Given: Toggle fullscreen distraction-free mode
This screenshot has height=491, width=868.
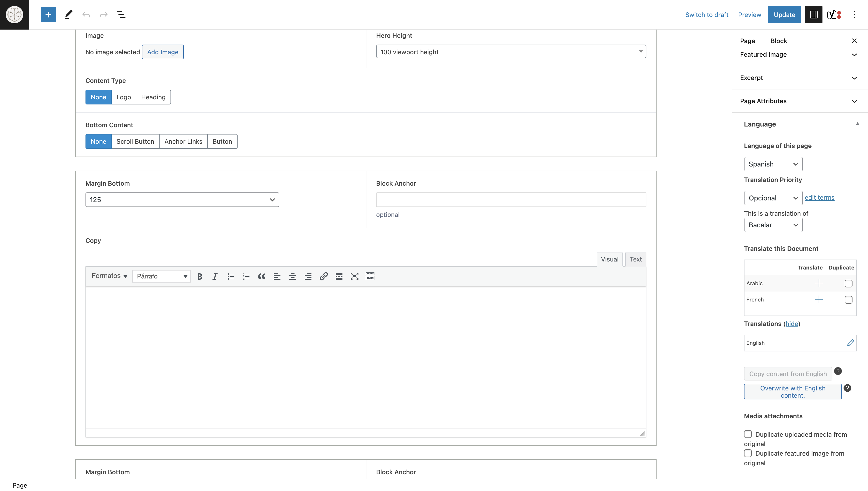Looking at the screenshot, I should point(355,277).
